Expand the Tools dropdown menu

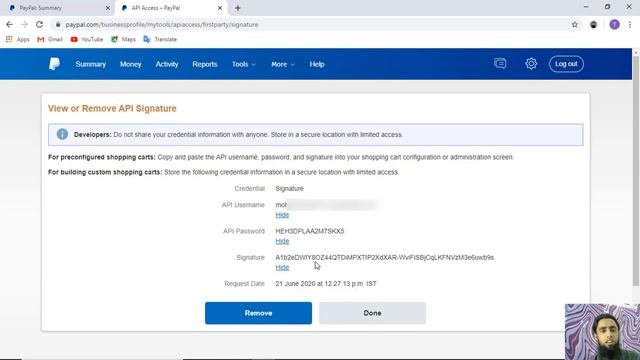click(244, 64)
